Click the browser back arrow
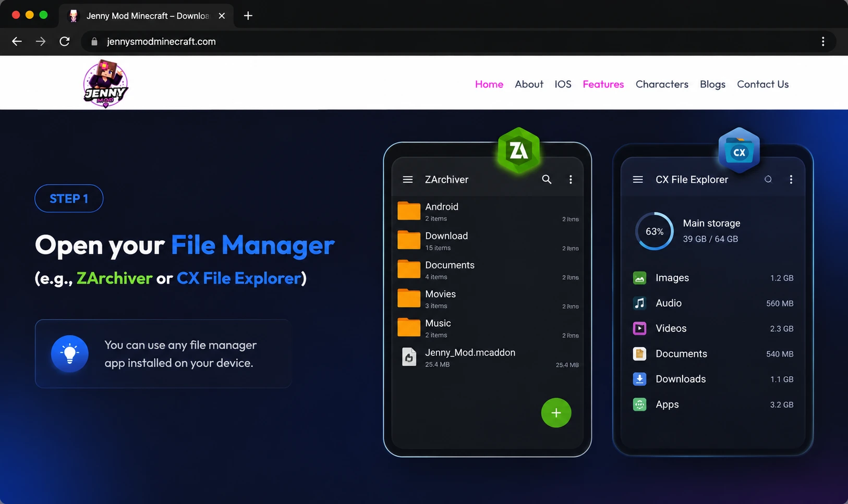848x504 pixels. point(17,41)
